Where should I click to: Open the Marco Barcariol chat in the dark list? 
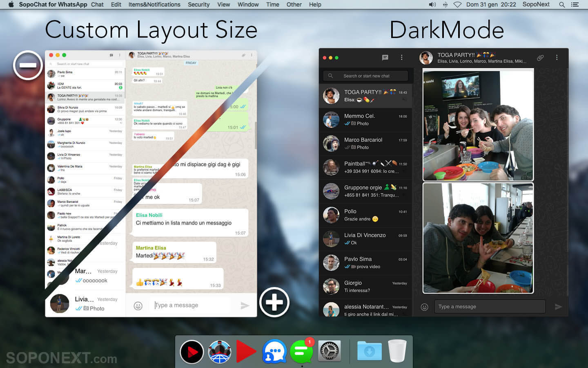365,144
